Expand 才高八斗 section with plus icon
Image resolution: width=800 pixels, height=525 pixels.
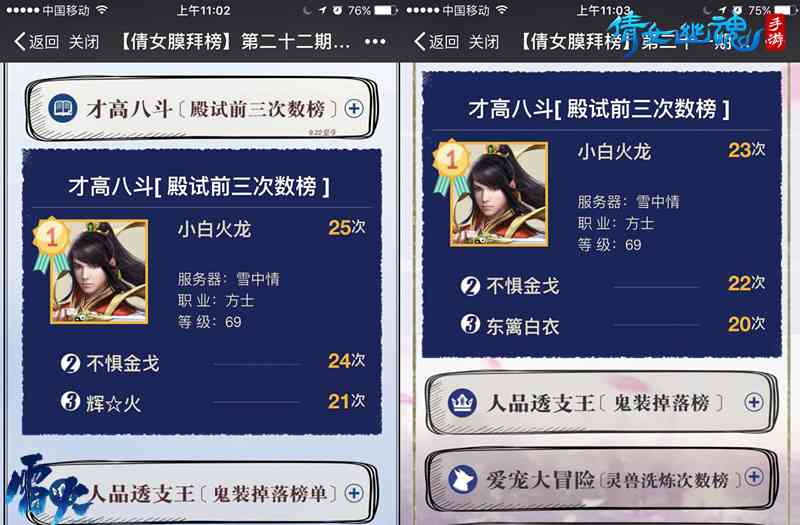(x=354, y=108)
